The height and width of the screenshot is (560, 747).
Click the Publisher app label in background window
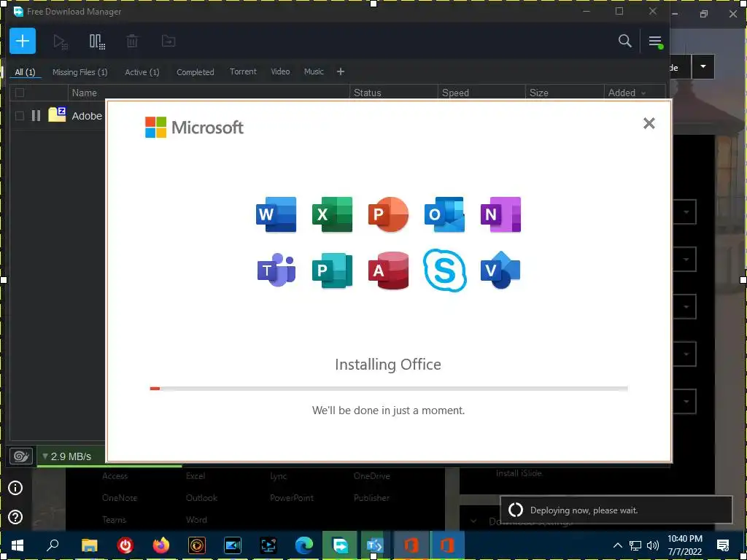pos(371,497)
